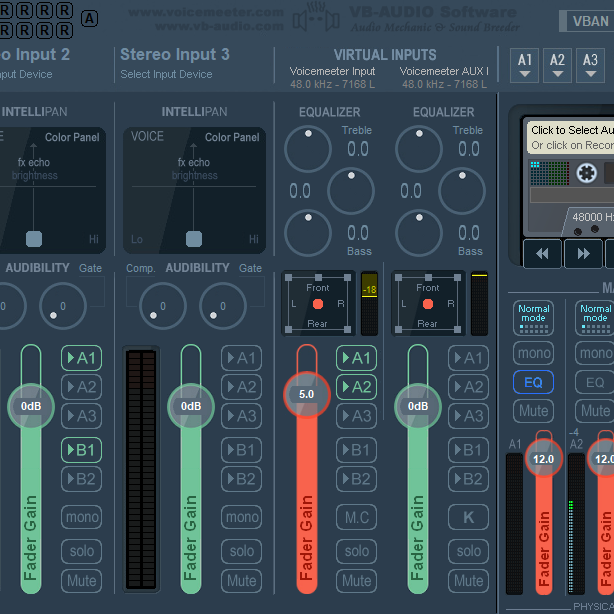This screenshot has height=614, width=614.
Task: Mute the A1 master bus
Action: (x=533, y=411)
